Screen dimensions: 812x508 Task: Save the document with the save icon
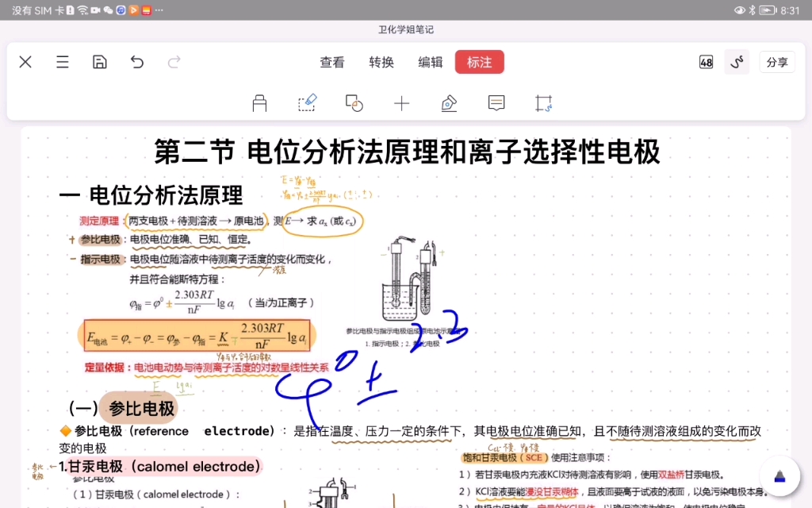pos(99,62)
